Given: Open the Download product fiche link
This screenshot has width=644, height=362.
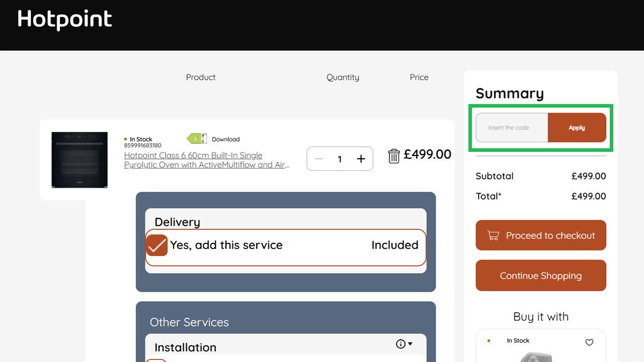Looking at the screenshot, I should pyautogui.click(x=225, y=139).
